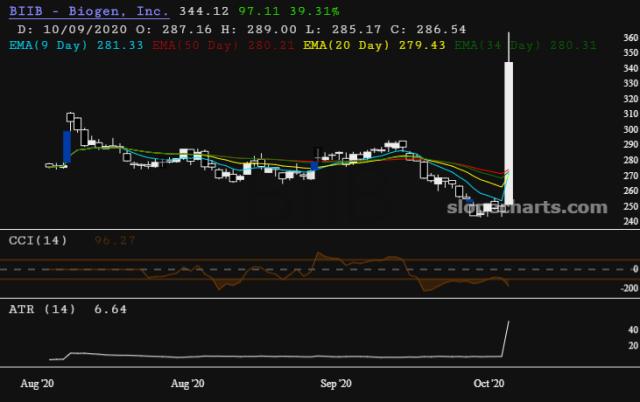The height and width of the screenshot is (402, 640).
Task: Select the open price 287.16
Action: tap(187, 29)
